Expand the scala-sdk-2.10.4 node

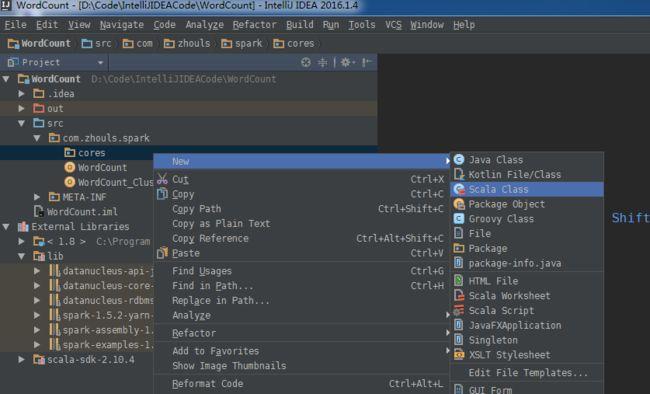click(x=22, y=360)
